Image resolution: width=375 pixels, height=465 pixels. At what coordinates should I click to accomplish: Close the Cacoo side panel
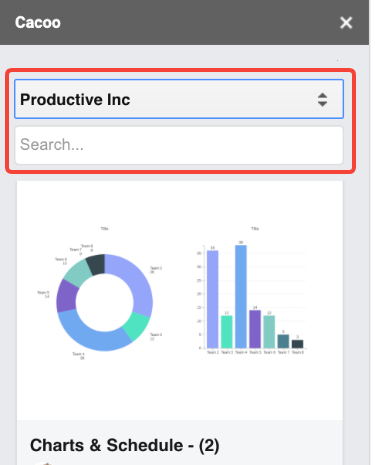346,23
